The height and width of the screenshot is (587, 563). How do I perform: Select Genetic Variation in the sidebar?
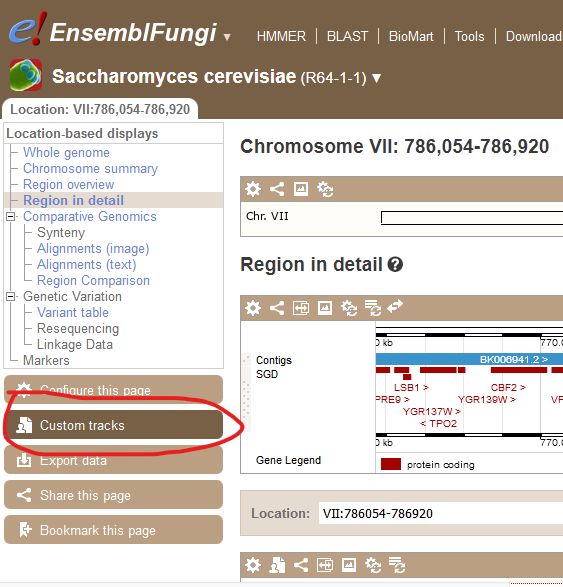(72, 296)
